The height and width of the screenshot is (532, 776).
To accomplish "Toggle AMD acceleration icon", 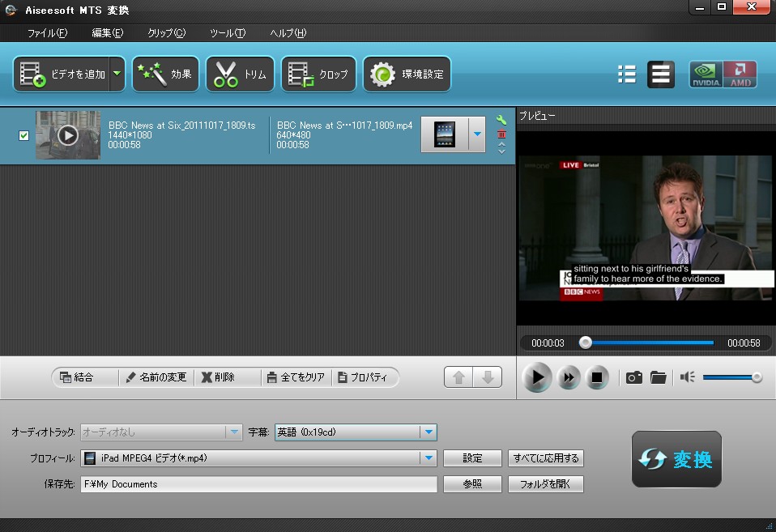I will click(x=740, y=74).
